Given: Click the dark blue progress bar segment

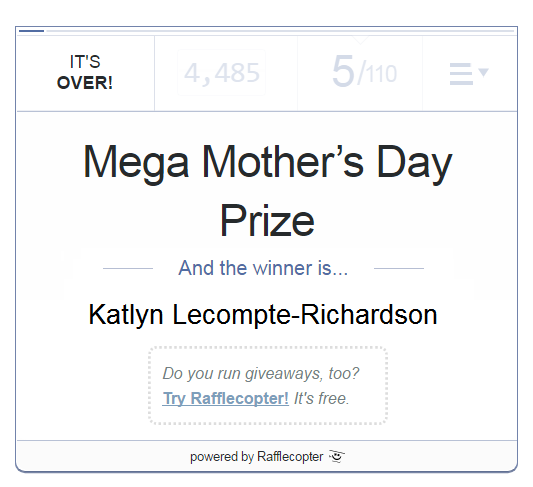Looking at the screenshot, I should click(31, 31).
